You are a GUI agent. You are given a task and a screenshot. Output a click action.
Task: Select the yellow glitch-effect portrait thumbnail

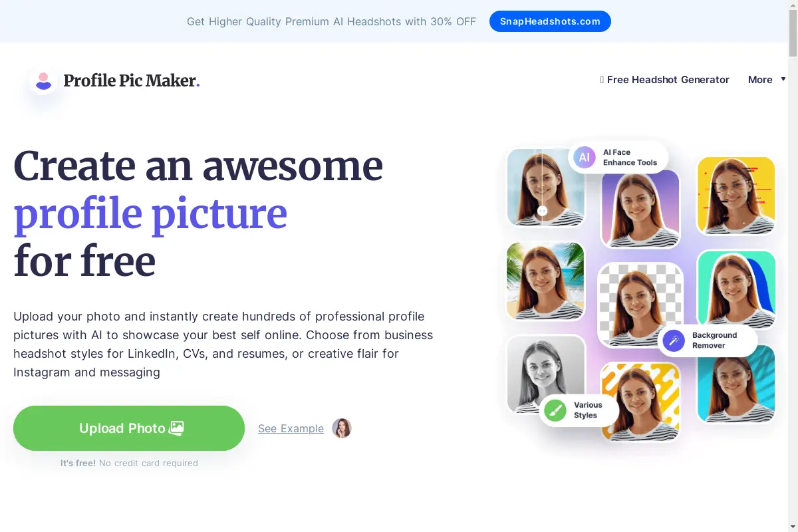pos(736,196)
